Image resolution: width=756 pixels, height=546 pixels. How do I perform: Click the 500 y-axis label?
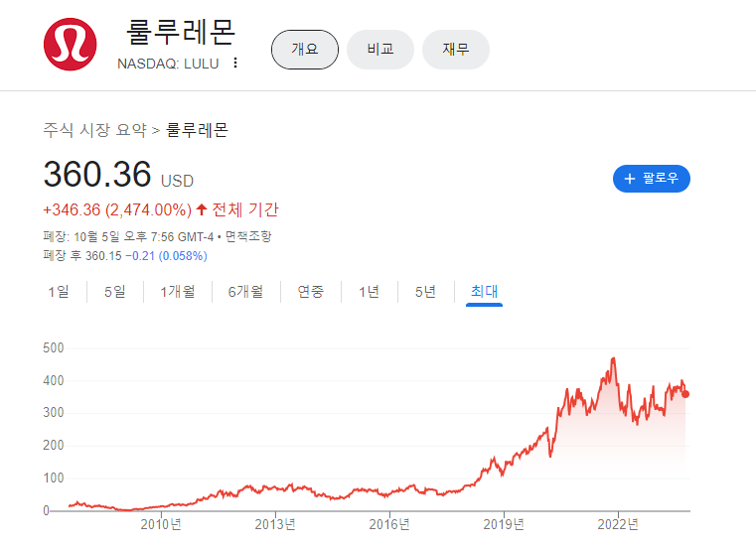tap(53, 347)
